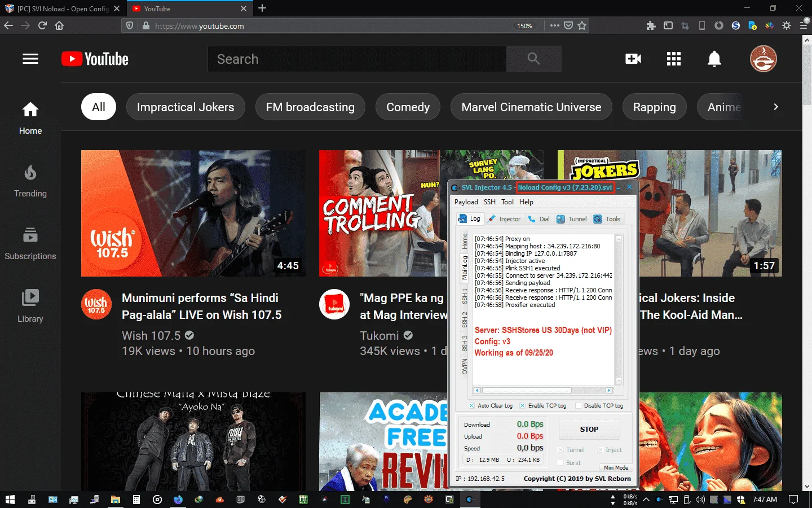Open the SSH menu in SVL Injector
The width and height of the screenshot is (812, 508).
pyautogui.click(x=489, y=202)
